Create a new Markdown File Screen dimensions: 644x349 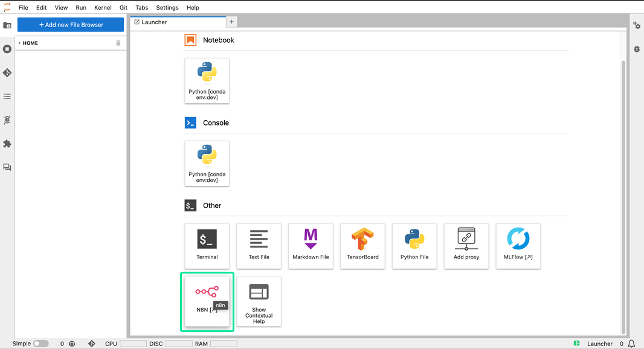[311, 245]
